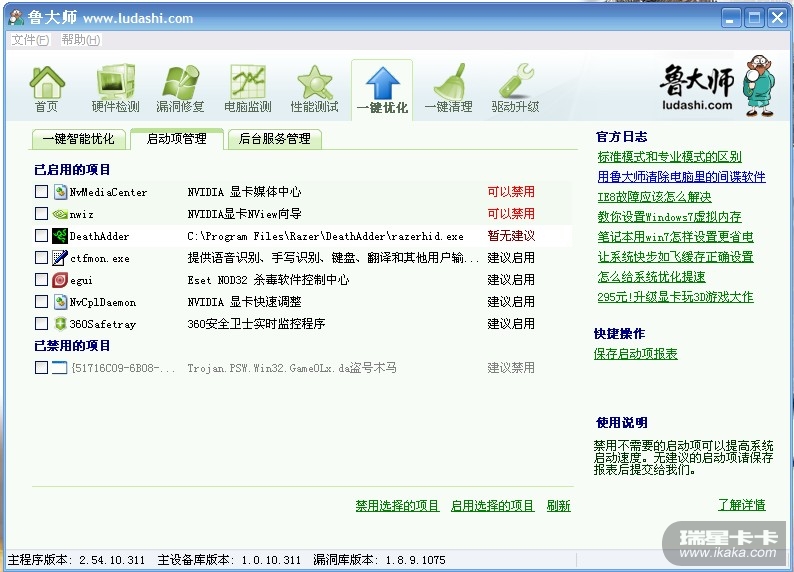
Task: Click the title bar application icon
Action: pos(16,18)
